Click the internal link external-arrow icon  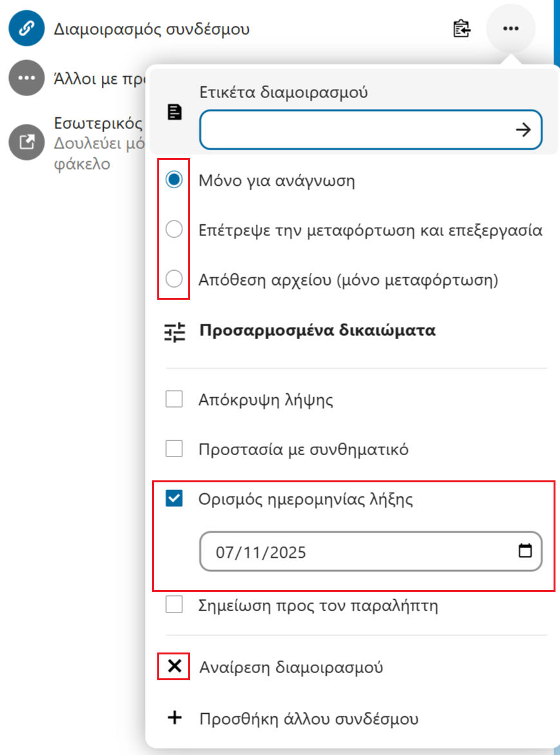coord(26,142)
